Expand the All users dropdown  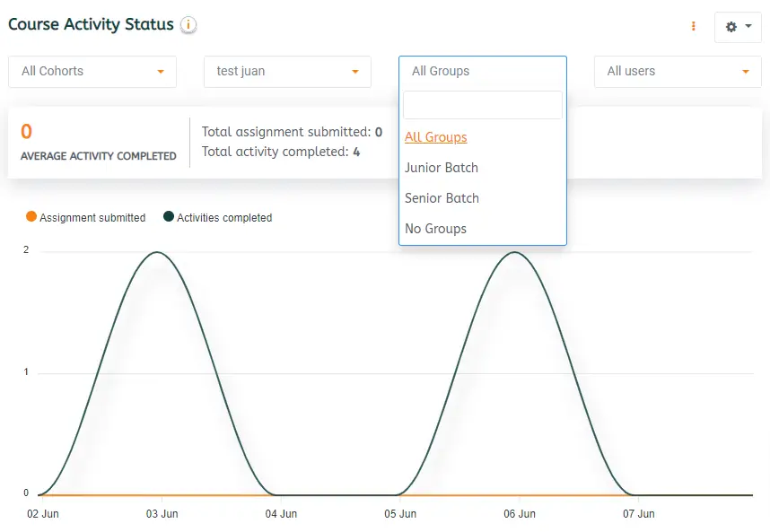pyautogui.click(x=678, y=72)
